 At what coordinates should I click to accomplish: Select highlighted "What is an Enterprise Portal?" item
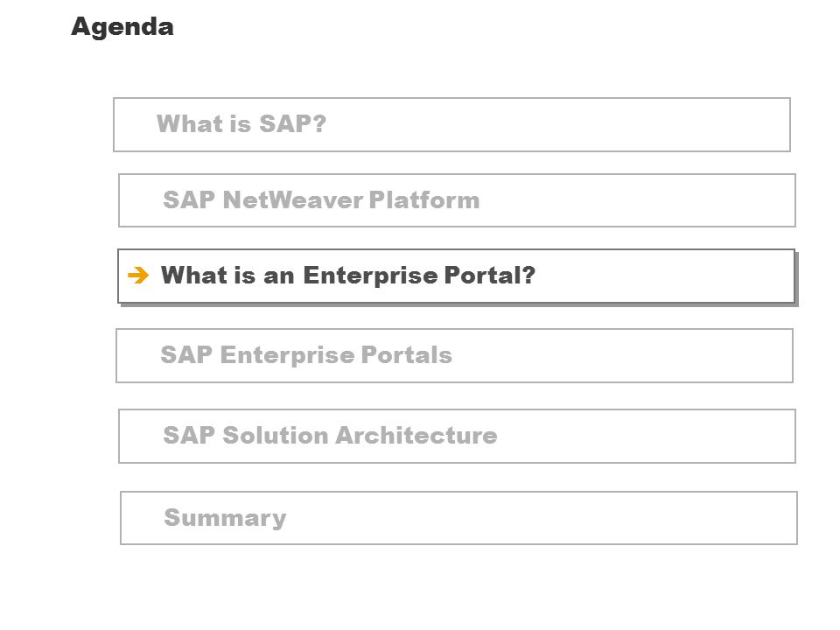click(x=456, y=276)
